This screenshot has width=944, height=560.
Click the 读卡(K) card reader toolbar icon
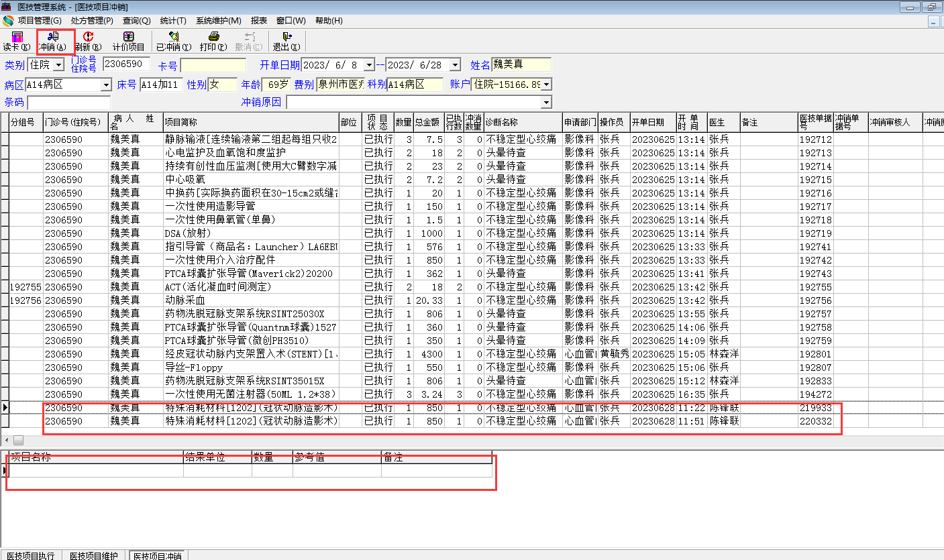pos(17,42)
